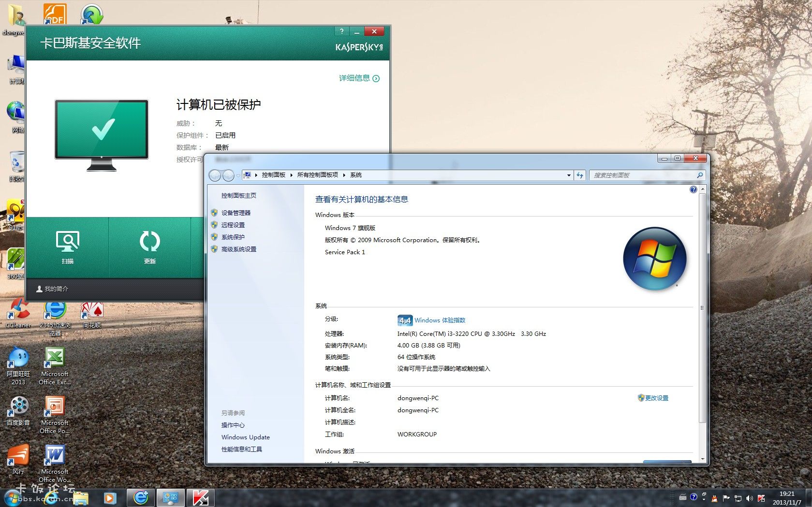Click scroll-down arrow of System window scrollbar
This screenshot has height=507, width=812.
tap(702, 459)
